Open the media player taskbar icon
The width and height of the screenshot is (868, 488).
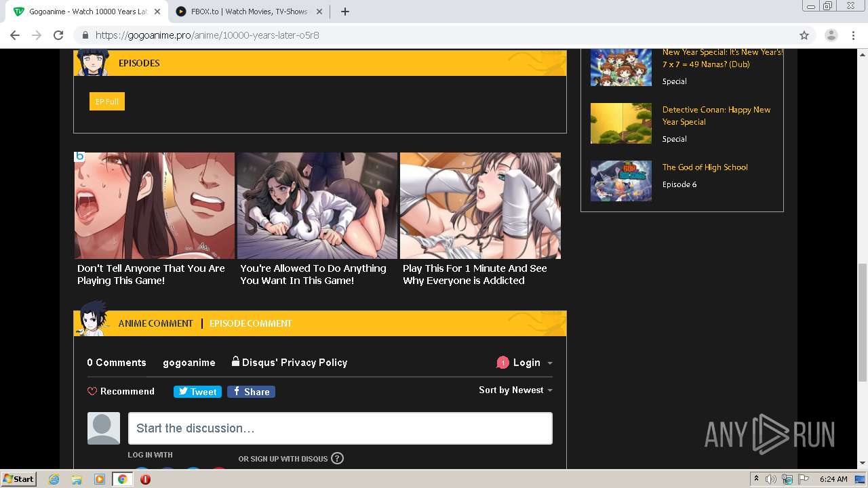click(x=100, y=479)
